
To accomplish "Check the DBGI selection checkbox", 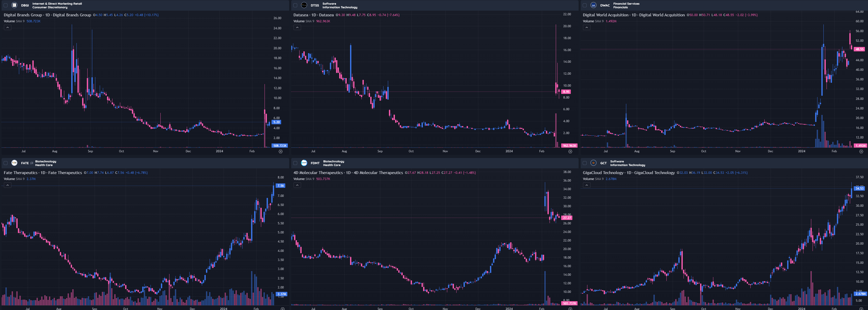I will (x=5, y=5).
